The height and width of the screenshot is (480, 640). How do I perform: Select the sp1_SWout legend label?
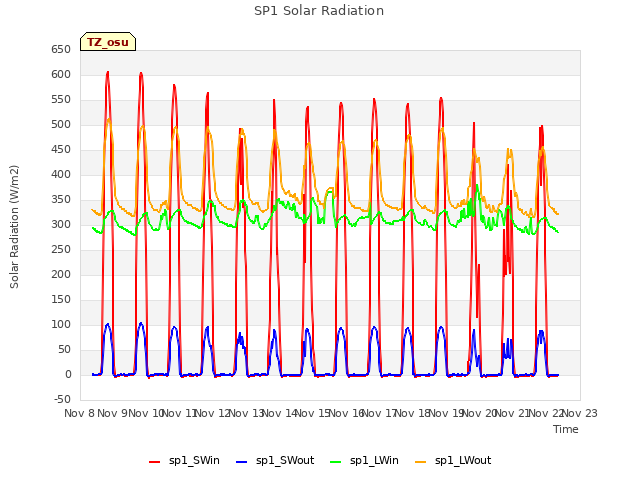pyautogui.click(x=285, y=460)
